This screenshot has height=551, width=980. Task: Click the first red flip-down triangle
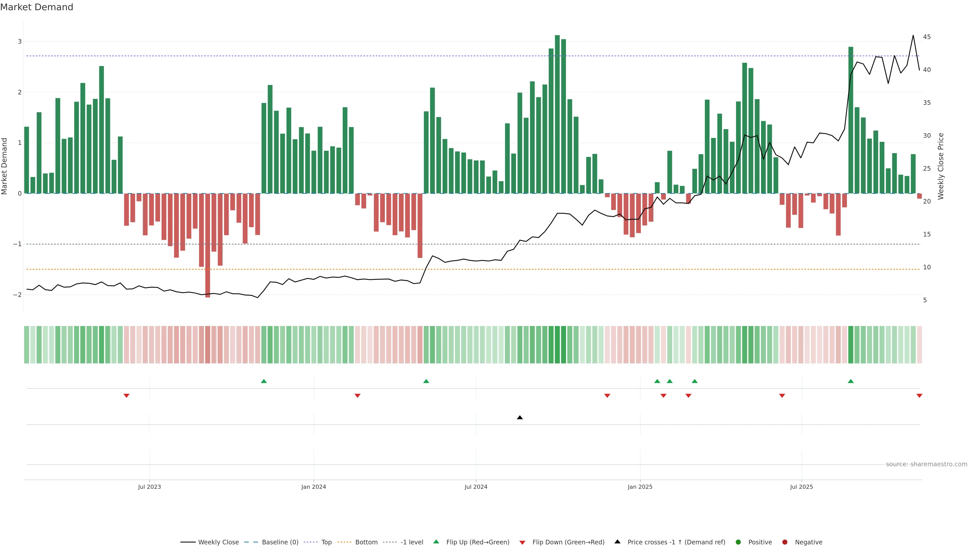click(126, 396)
